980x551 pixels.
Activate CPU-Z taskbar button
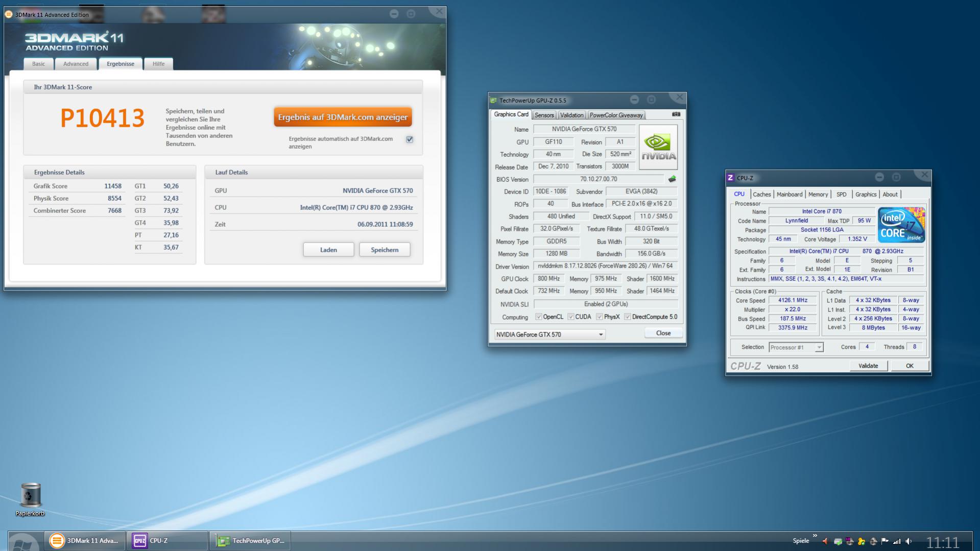tap(168, 541)
